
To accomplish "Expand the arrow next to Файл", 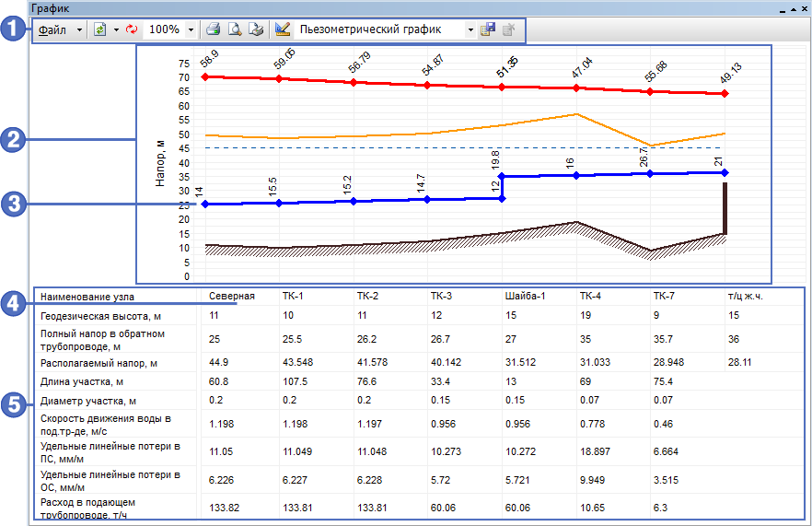I will [79, 29].
